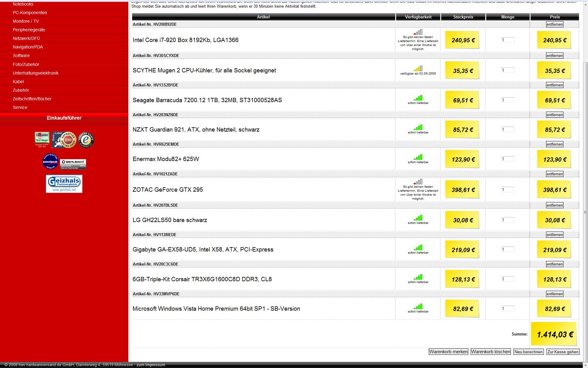Remove Corsair Triple-Kit with entfernen
This screenshot has width=588, height=368.
click(555, 264)
